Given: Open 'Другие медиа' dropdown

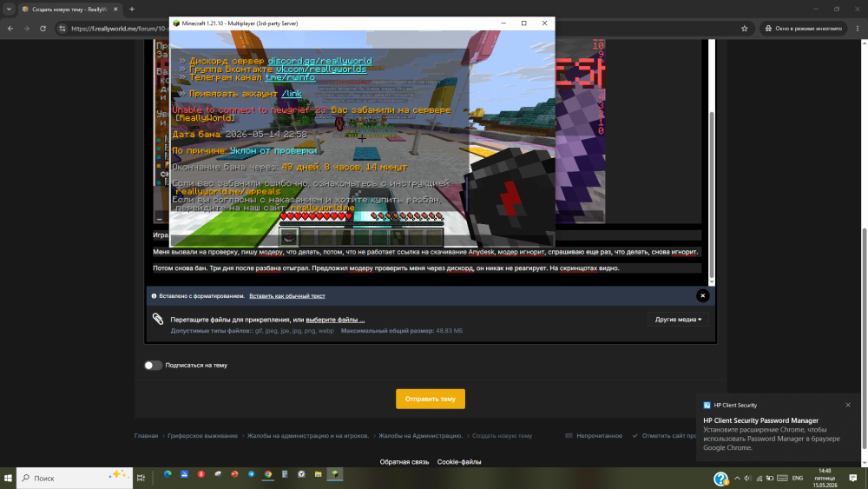Looking at the screenshot, I should [x=678, y=320].
